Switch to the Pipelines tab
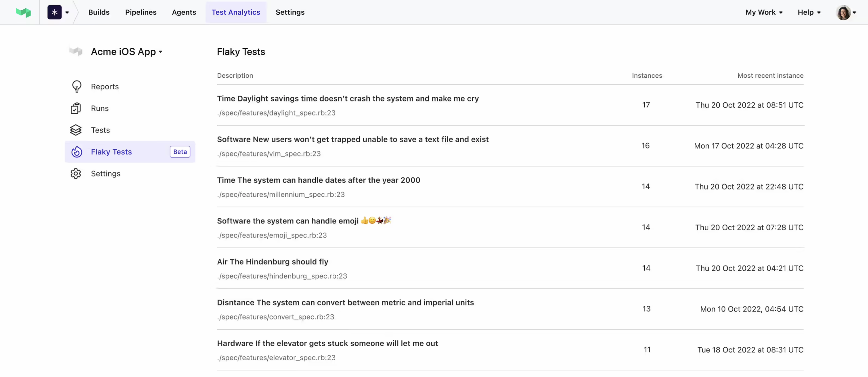The width and height of the screenshot is (868, 377). point(141,13)
